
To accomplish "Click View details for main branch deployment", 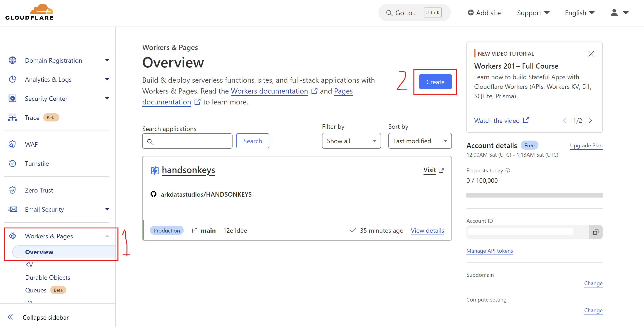I will pyautogui.click(x=427, y=230).
